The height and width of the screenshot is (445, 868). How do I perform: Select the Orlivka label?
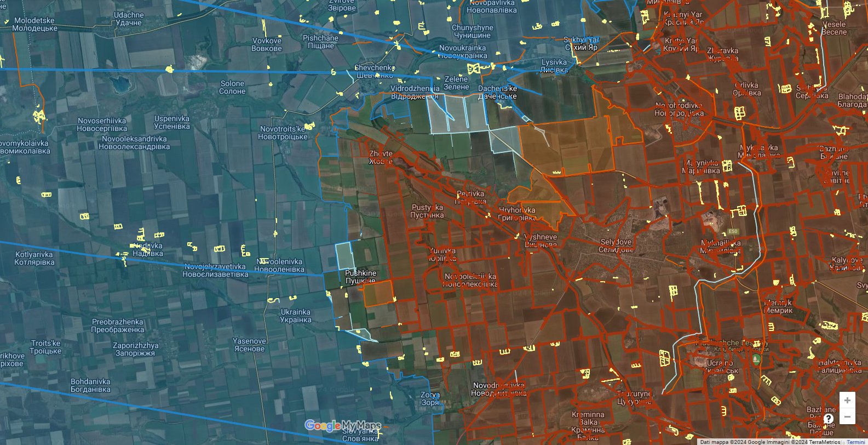coord(746,89)
